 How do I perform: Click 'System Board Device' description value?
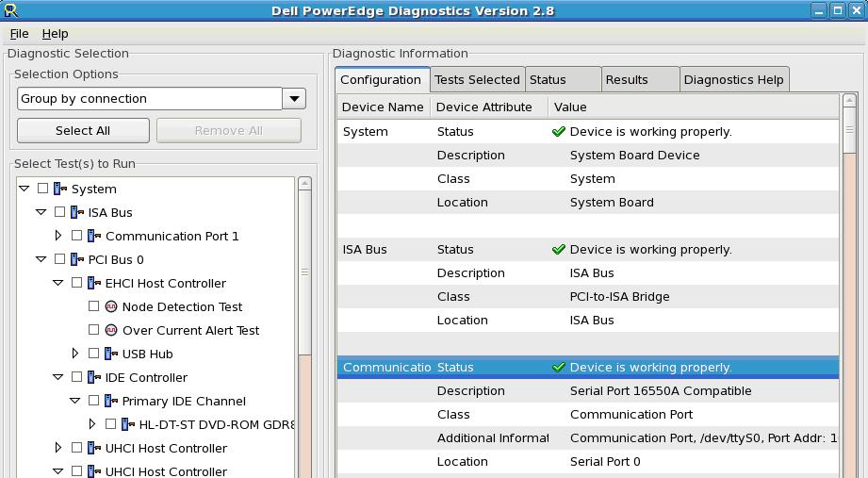coord(634,155)
